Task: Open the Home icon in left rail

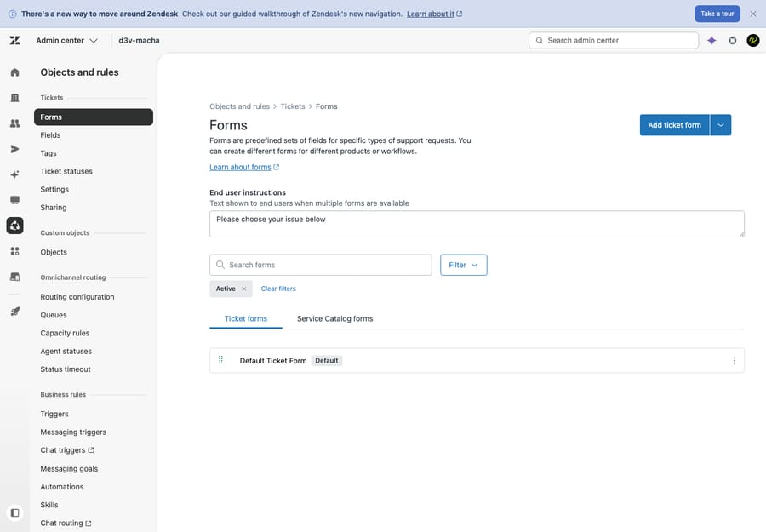Action: click(14, 72)
